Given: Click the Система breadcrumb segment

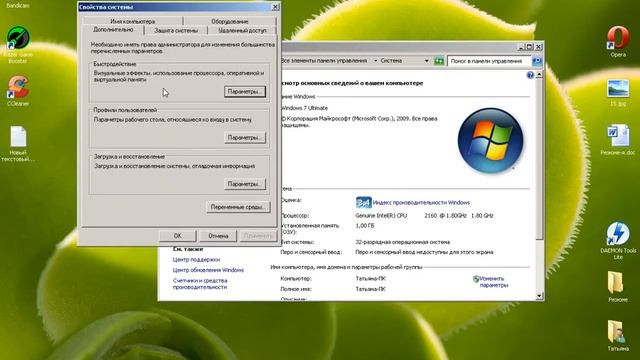Looking at the screenshot, I should 391,61.
